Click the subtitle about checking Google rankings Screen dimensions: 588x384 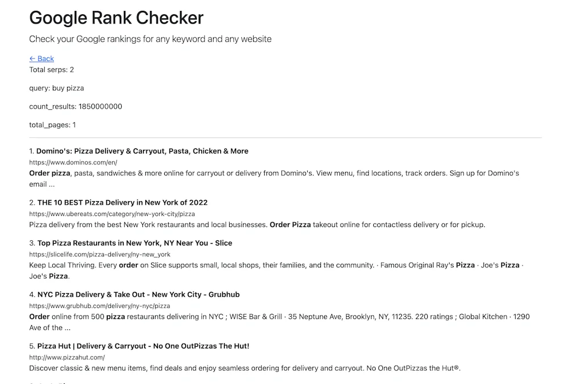point(150,39)
